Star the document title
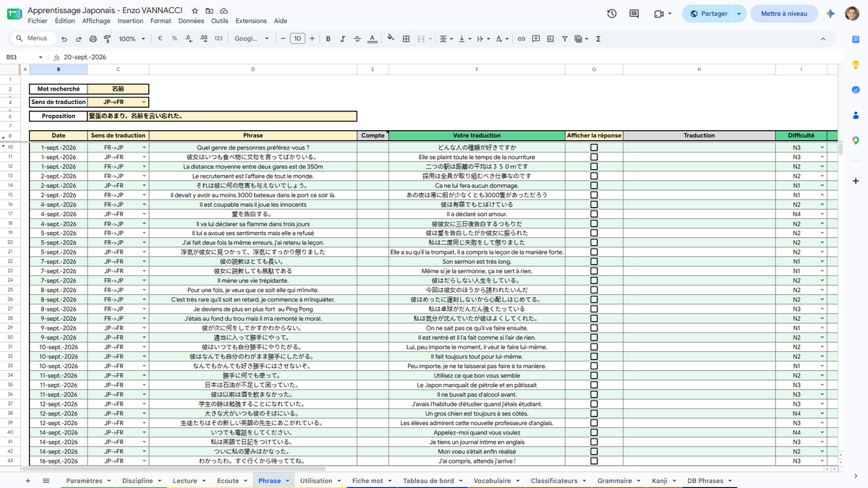This screenshot has height=488, width=868. click(195, 12)
